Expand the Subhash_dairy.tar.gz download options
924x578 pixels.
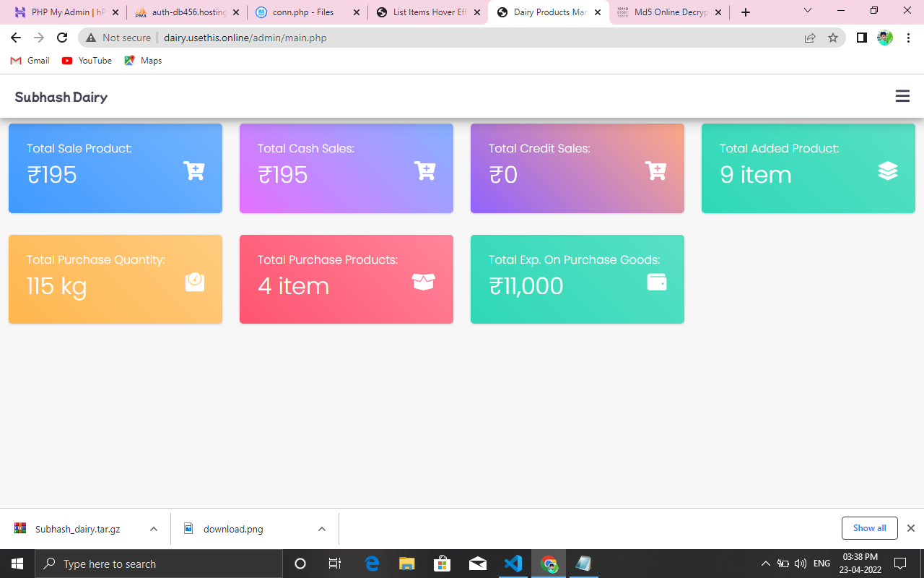[152, 528]
